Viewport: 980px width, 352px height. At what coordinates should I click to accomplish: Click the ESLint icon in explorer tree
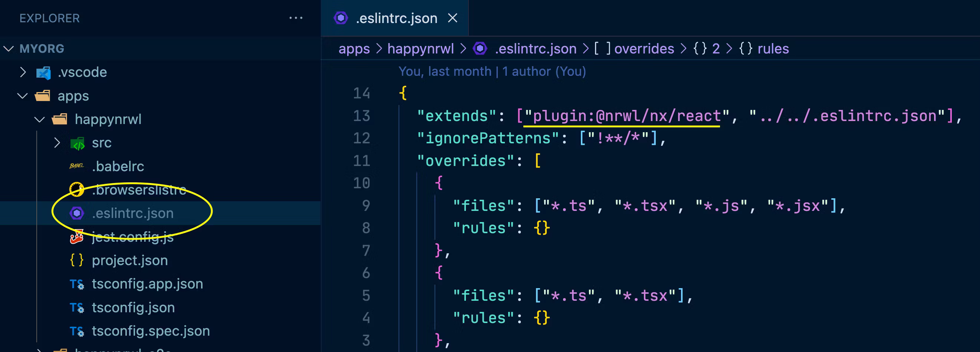pos(77,213)
